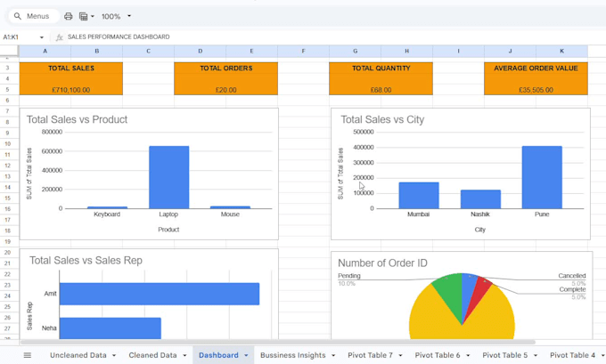This screenshot has width=606, height=364.
Task: Click the TOTAL SALES card title
Action: (x=71, y=69)
